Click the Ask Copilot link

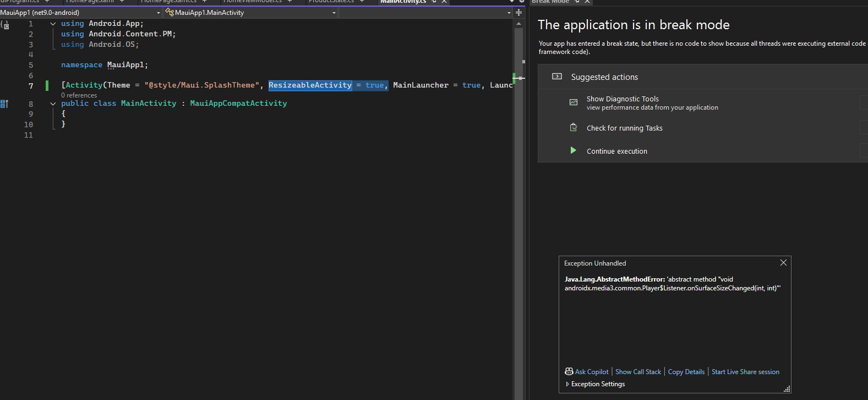pos(592,372)
